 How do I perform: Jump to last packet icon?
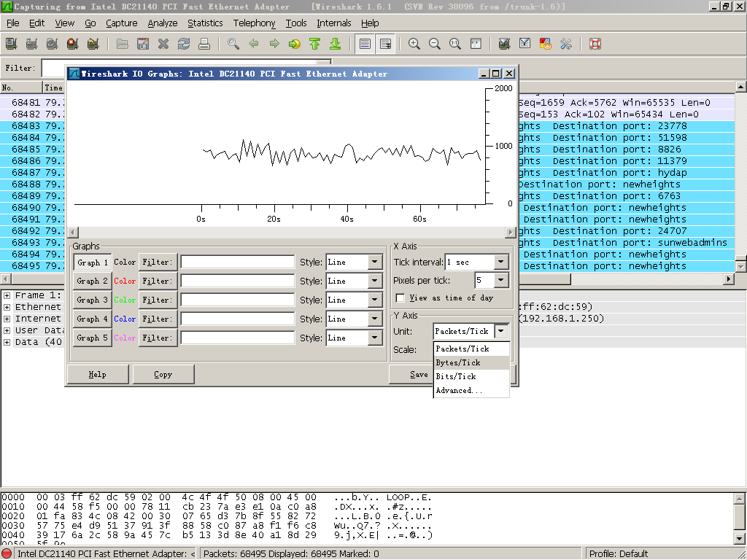(336, 44)
